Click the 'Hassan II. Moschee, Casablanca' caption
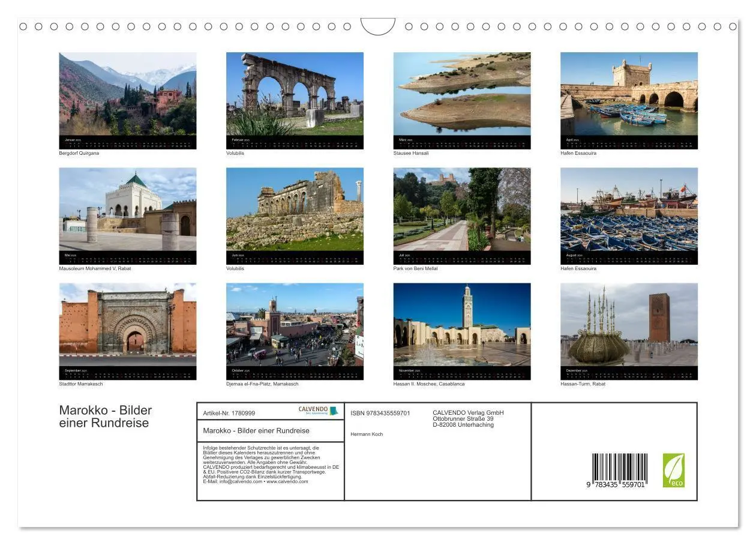756x545 pixels. pos(429,384)
